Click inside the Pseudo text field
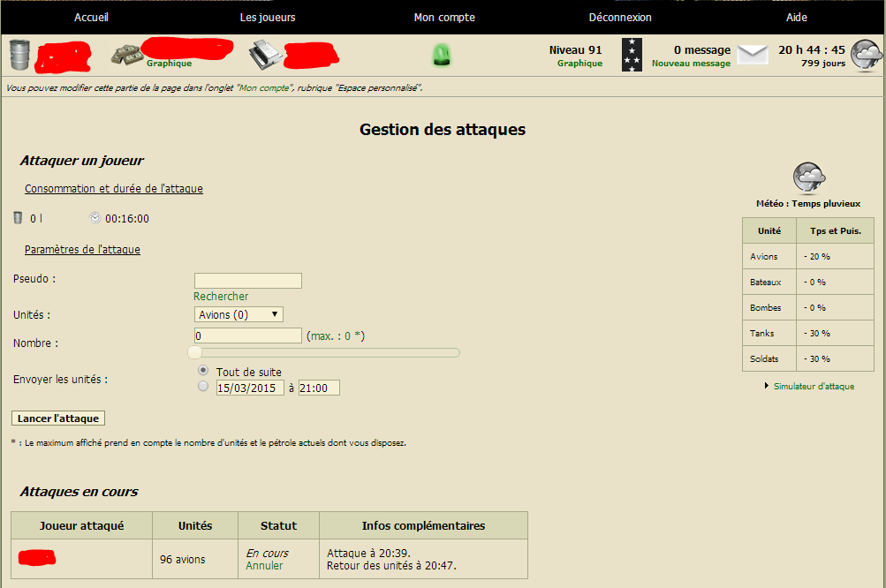This screenshot has width=886, height=588. click(x=247, y=280)
